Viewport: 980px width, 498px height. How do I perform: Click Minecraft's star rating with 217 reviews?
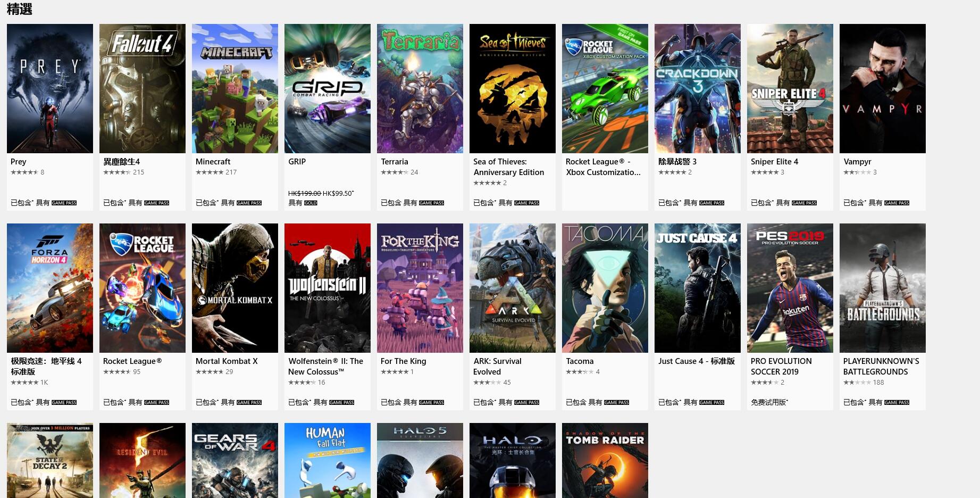[216, 172]
